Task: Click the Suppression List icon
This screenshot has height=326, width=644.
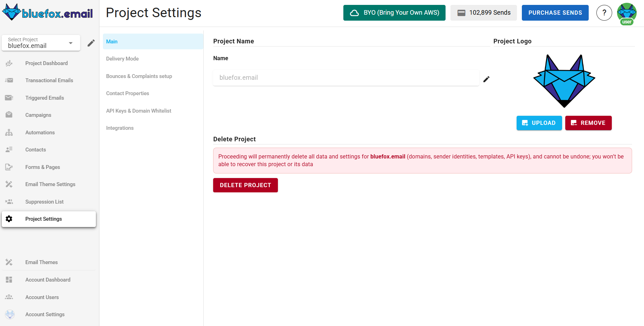Action: pyautogui.click(x=9, y=201)
